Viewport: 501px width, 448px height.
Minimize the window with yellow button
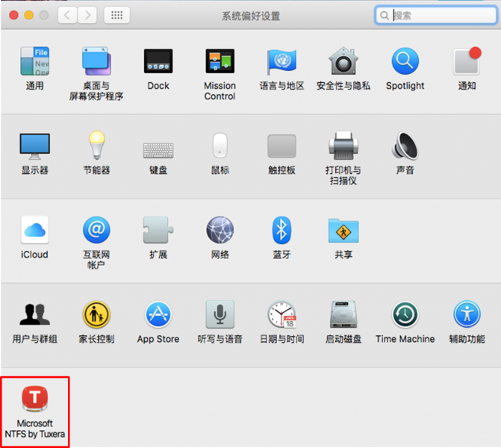pos(29,15)
